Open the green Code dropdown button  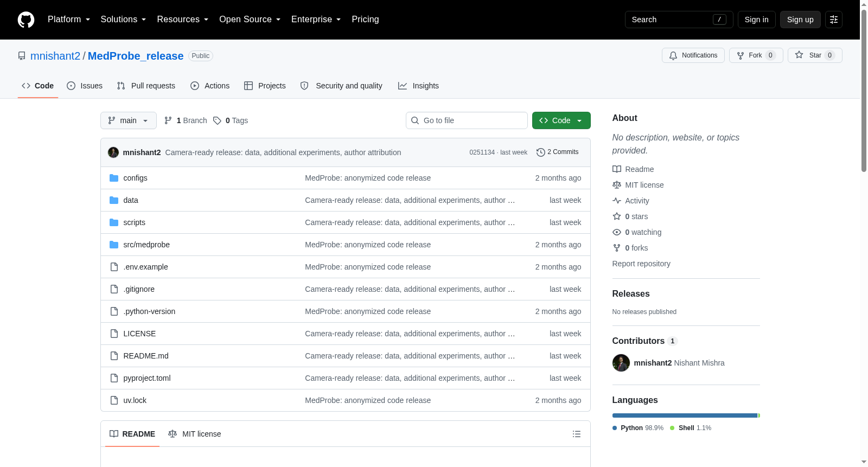tap(561, 120)
